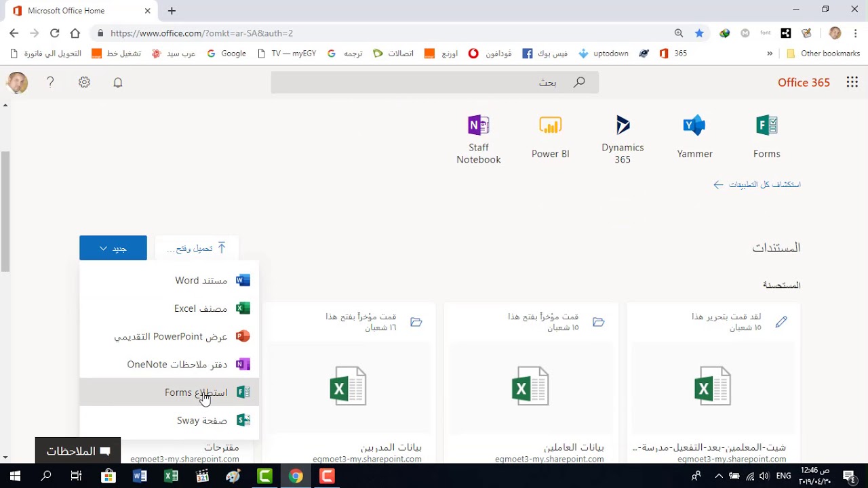Click the help question mark icon

coord(50,82)
